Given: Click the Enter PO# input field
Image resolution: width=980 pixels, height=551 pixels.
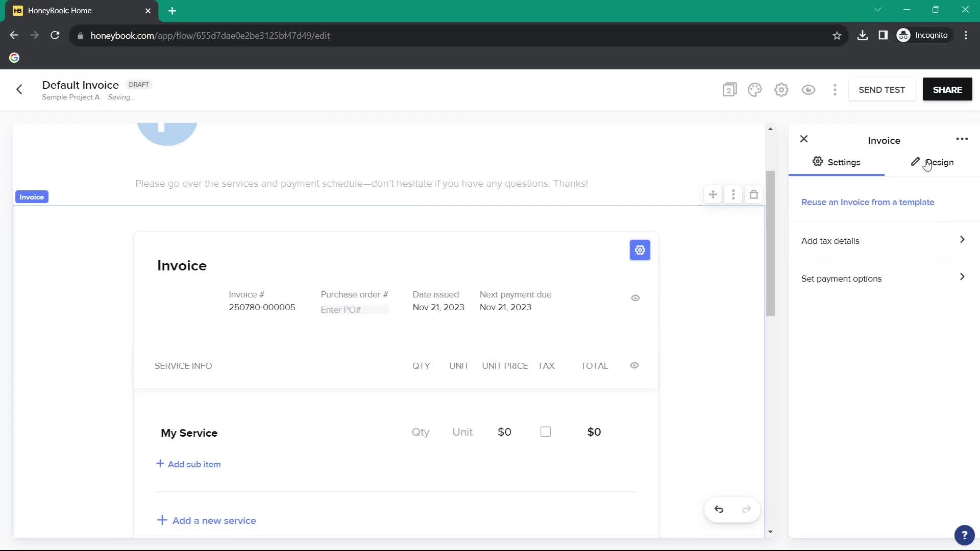Looking at the screenshot, I should 353,310.
